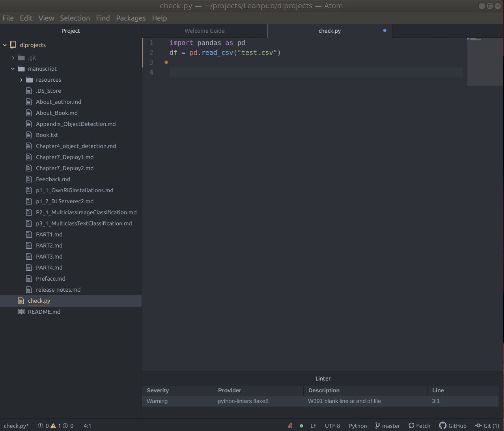
Task: Open the Find menu
Action: pyautogui.click(x=103, y=18)
